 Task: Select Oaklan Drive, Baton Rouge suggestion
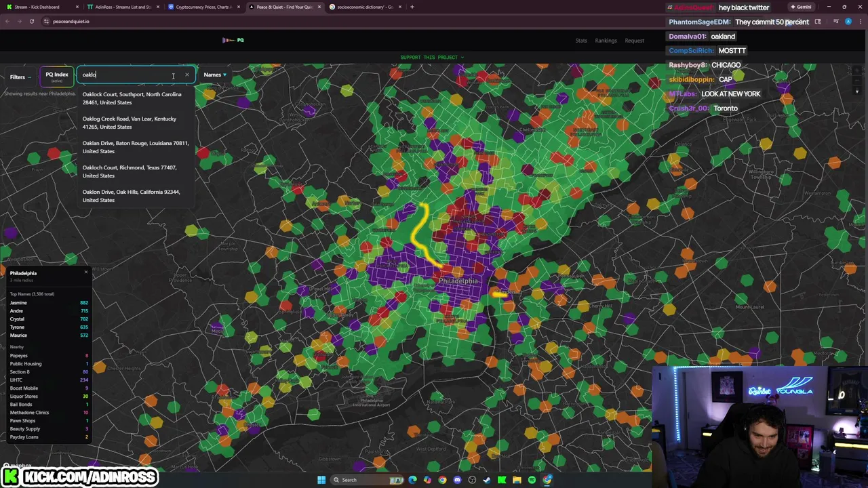pos(136,147)
